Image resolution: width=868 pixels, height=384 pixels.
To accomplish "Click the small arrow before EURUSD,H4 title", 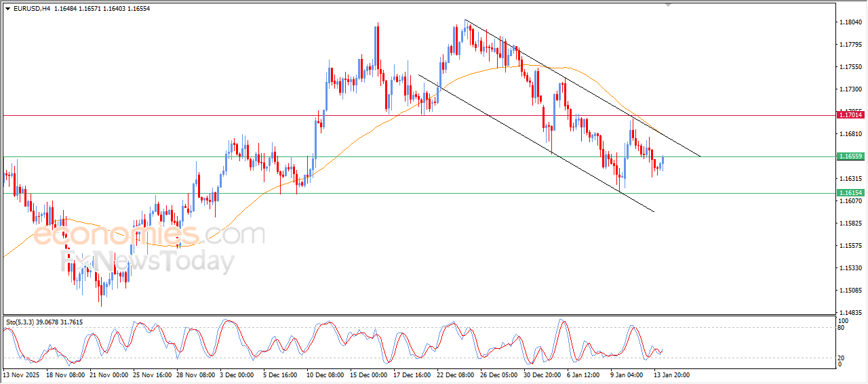I will pos(7,8).
